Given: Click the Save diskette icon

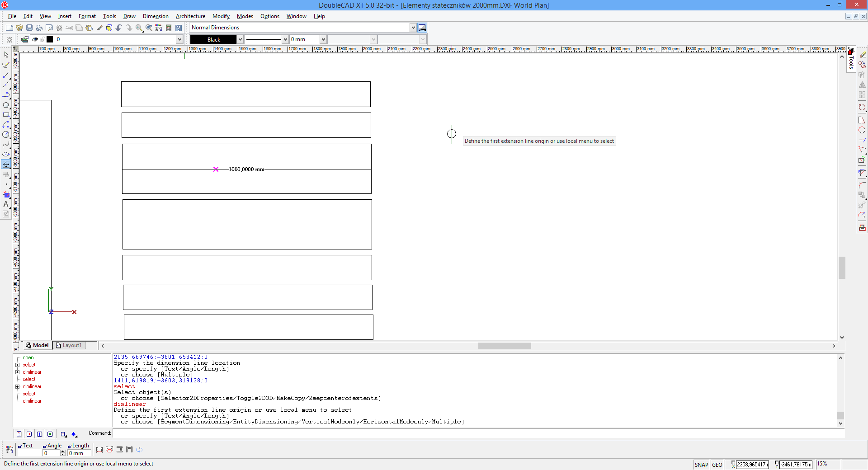Looking at the screenshot, I should coord(29,28).
